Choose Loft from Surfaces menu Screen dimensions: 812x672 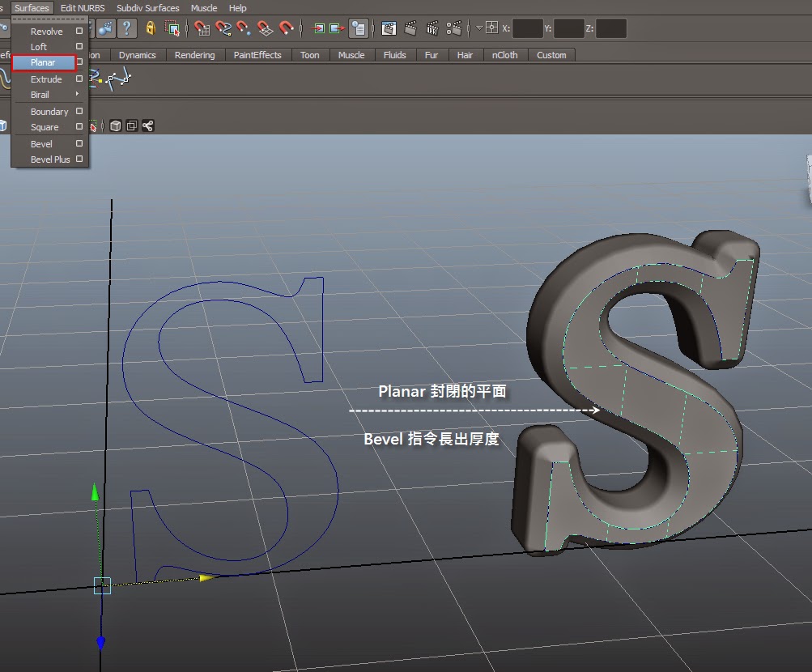[x=39, y=47]
